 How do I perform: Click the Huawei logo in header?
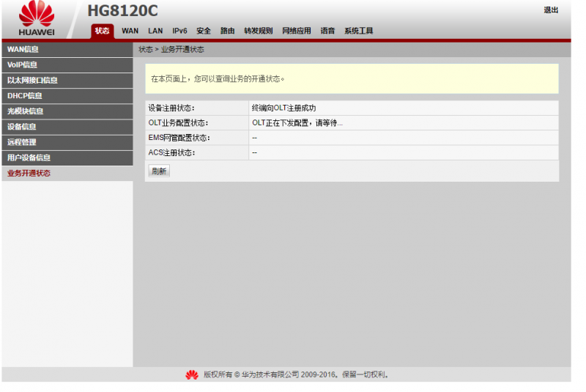point(37,19)
